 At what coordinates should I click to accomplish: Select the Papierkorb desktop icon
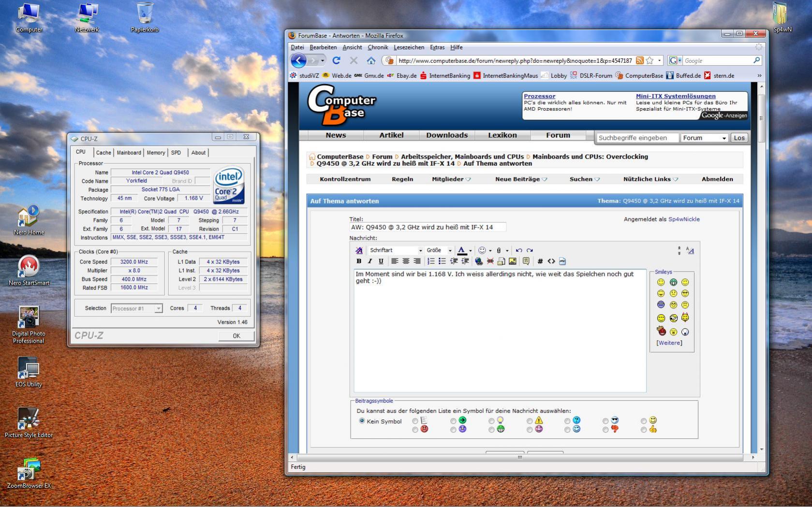145,18
